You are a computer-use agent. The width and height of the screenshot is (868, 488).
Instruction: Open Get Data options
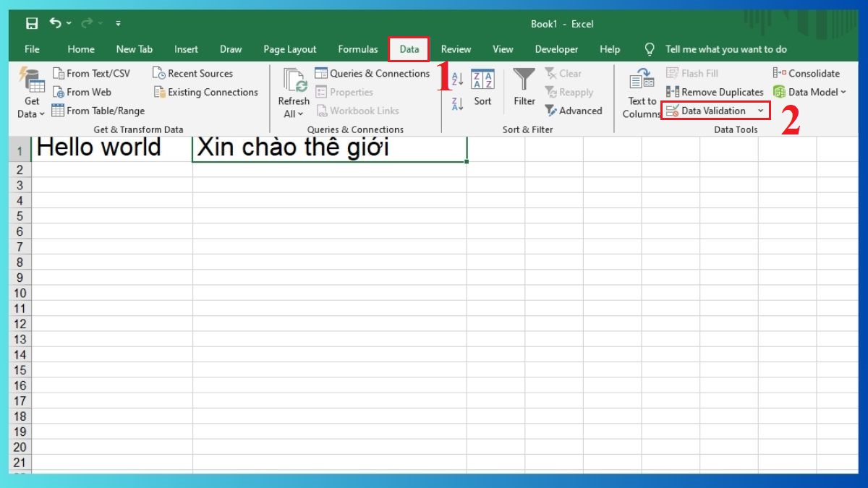(x=30, y=93)
